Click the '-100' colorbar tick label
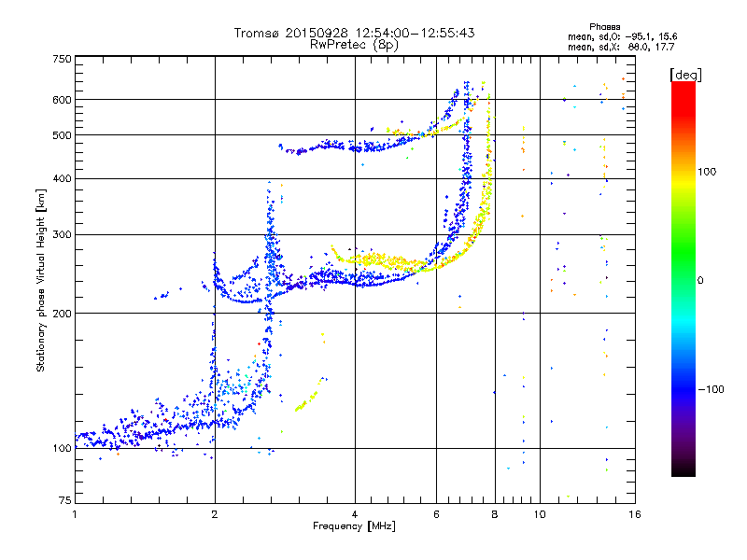Image resolution: width=747 pixels, height=560 pixels. (711, 389)
